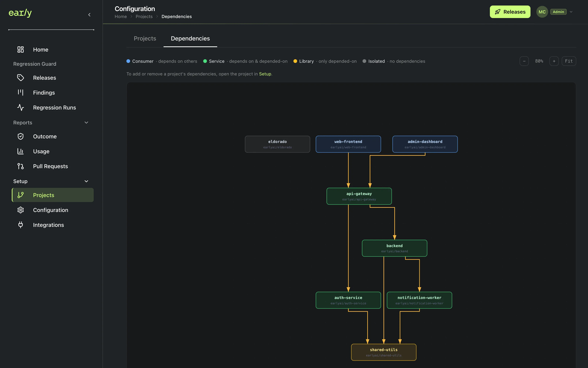
Task: Click the Admin role badge
Action: [558, 12]
